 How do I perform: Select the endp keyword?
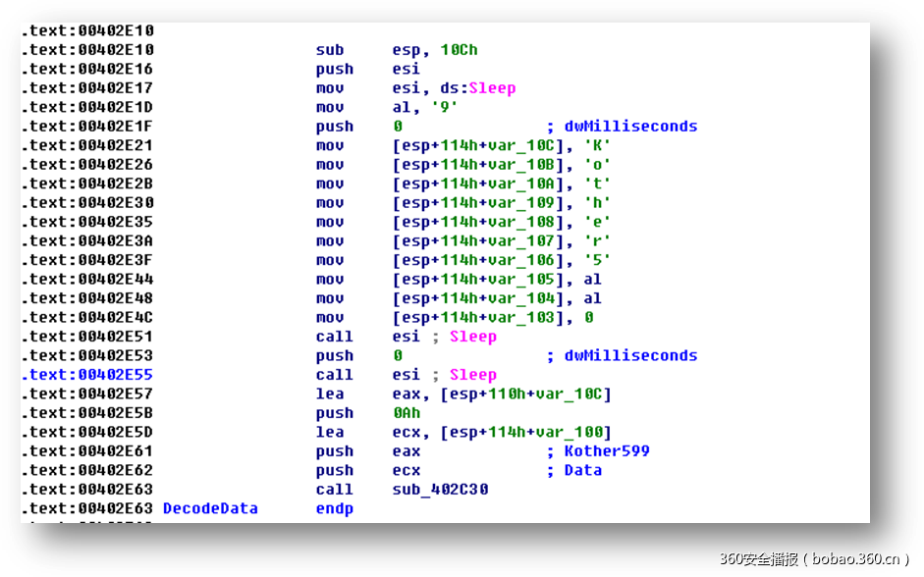335,508
